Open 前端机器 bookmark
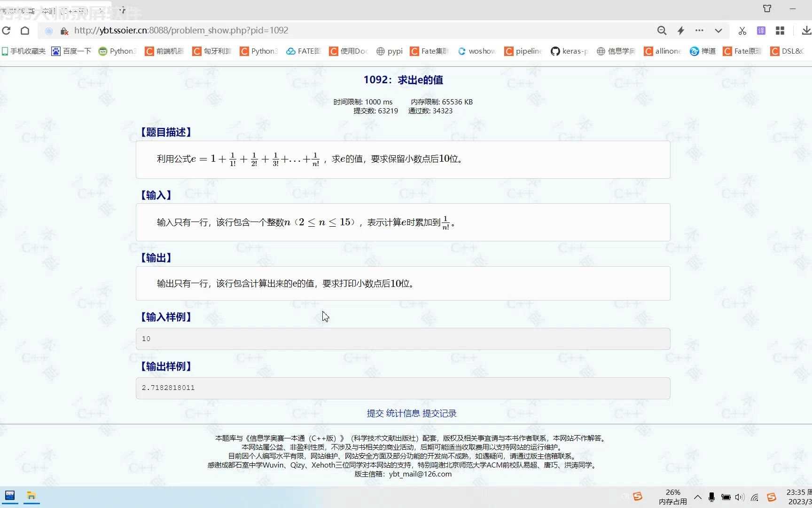Image resolution: width=812 pixels, height=508 pixels. coord(164,51)
